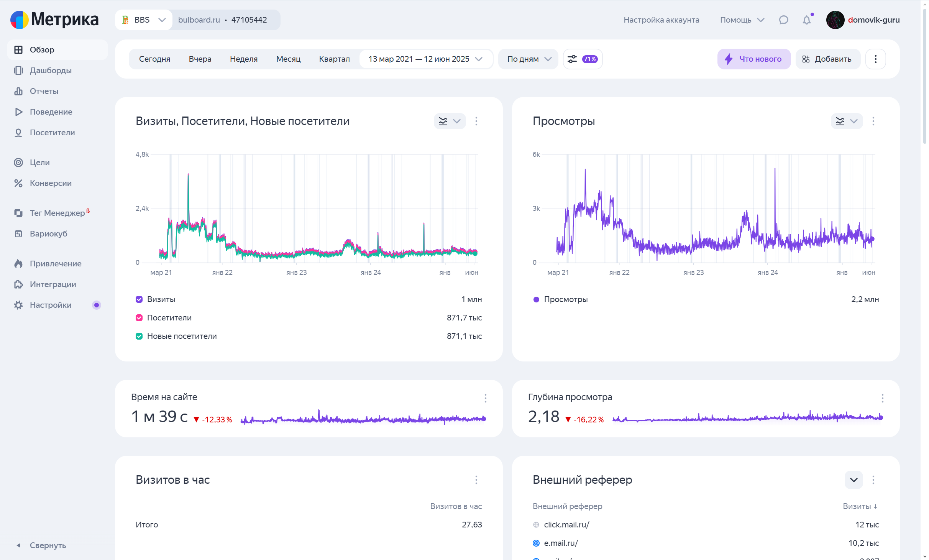Click Визиты series on the chart
The height and width of the screenshot is (560, 929).
pos(161,299)
